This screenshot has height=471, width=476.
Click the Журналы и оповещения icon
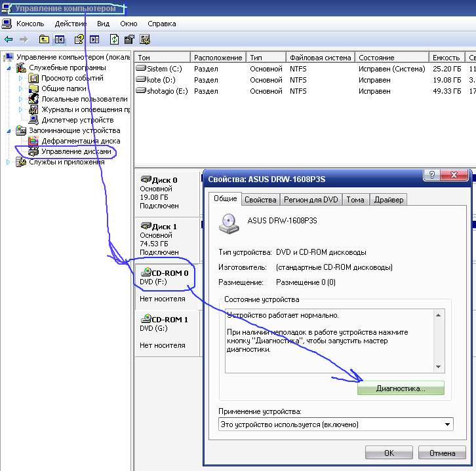coord(33,109)
